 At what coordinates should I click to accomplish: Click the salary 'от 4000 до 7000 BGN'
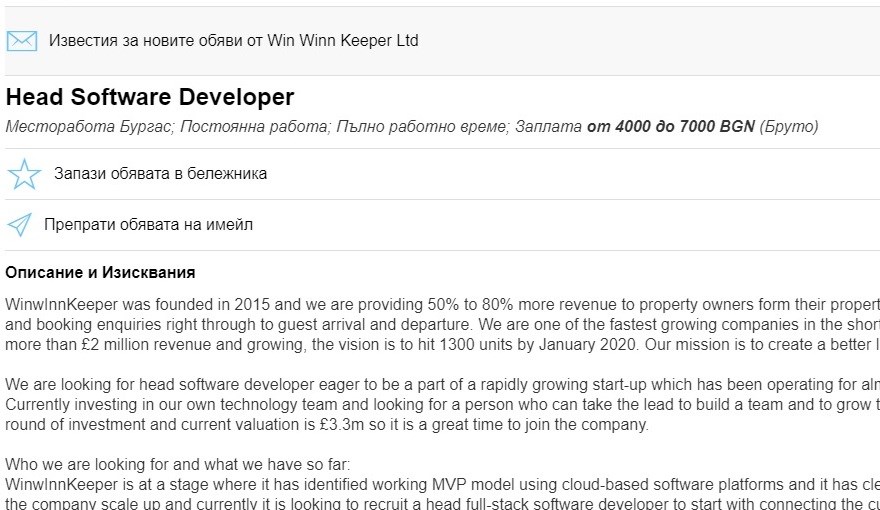[670, 127]
